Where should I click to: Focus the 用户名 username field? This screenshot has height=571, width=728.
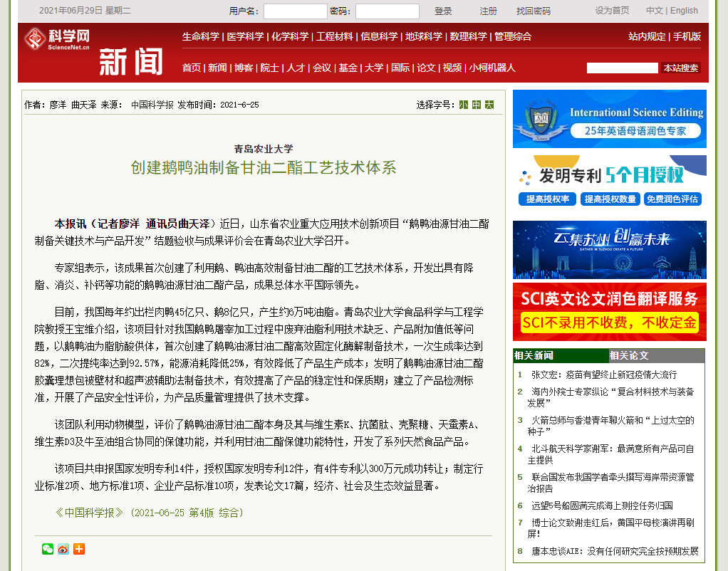tap(296, 11)
